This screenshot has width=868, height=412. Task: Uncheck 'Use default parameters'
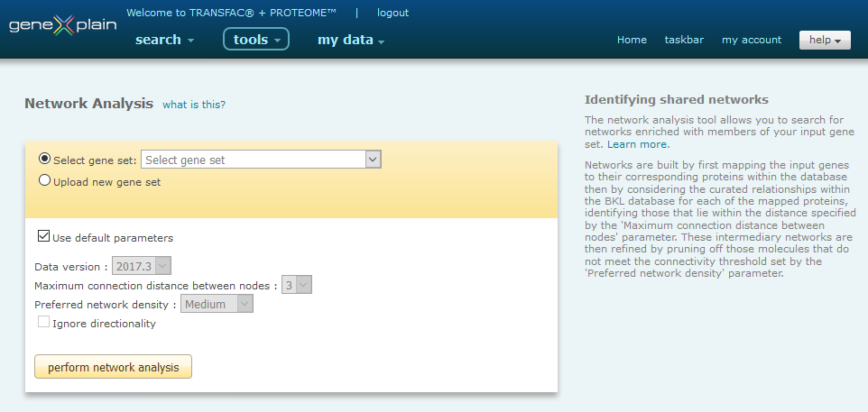43,236
